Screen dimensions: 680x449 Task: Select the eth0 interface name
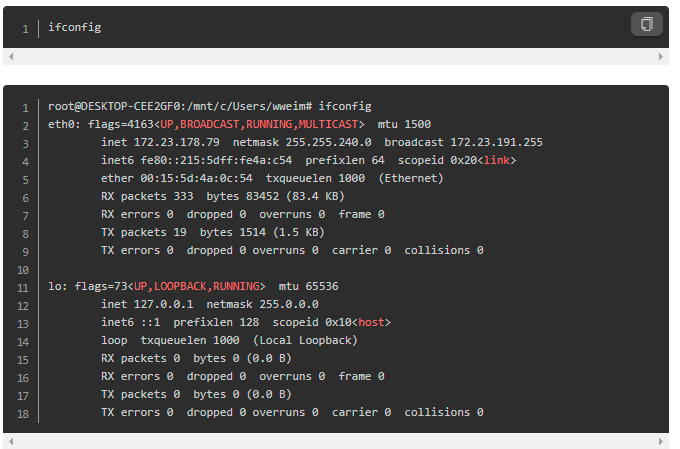pyautogui.click(x=61, y=125)
